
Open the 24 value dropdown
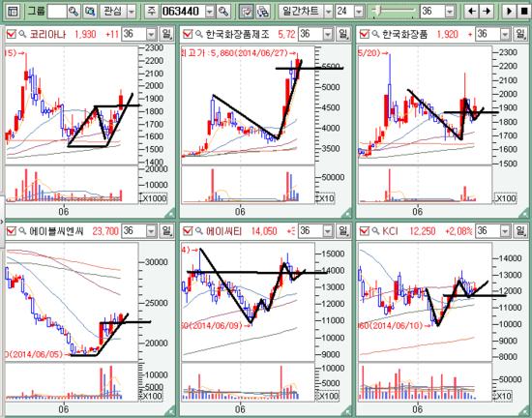[359, 12]
